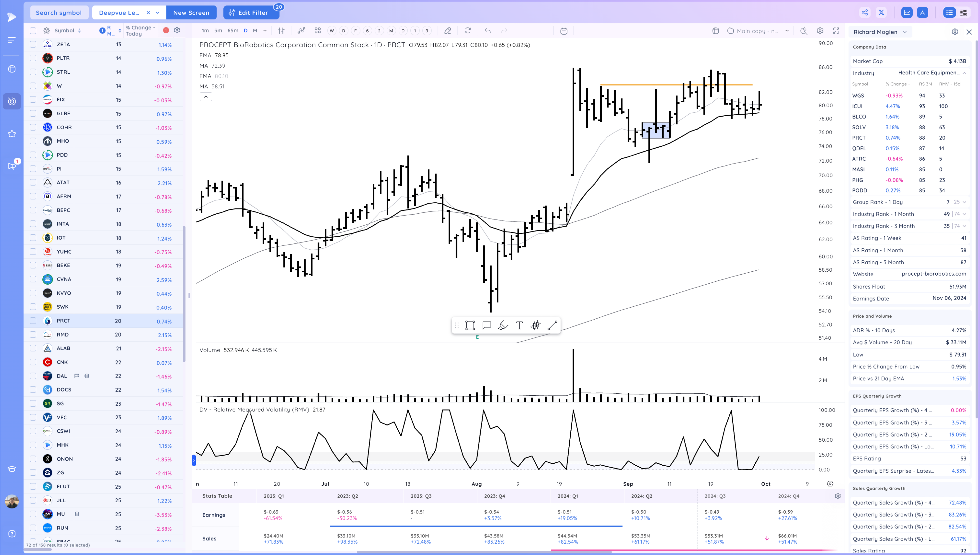Image resolution: width=980 pixels, height=555 pixels.
Task: Click the New Screen button
Action: 191,12
